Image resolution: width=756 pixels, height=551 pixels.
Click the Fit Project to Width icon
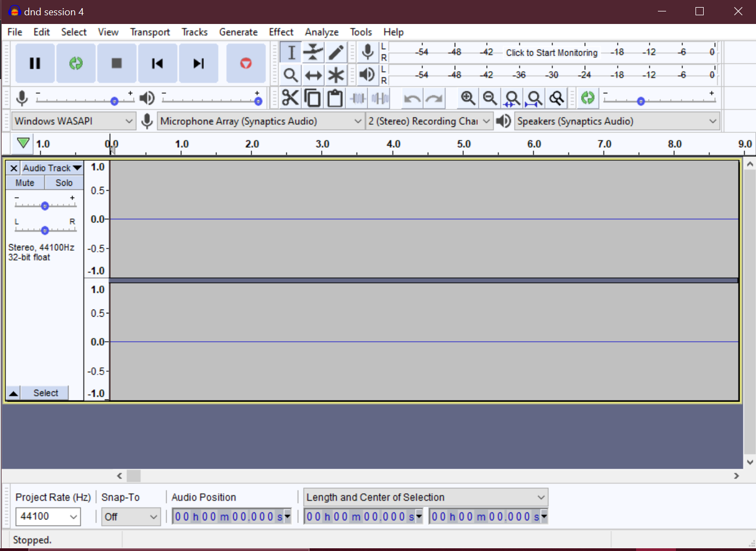[x=534, y=98]
